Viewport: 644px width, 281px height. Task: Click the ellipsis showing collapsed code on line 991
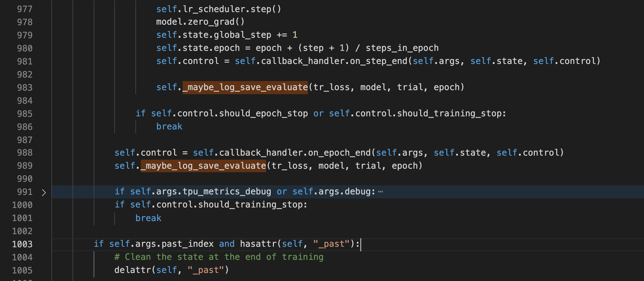[x=380, y=191]
